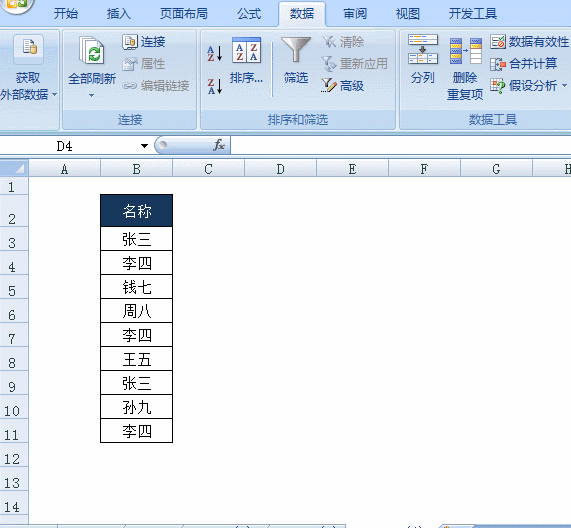
Task: Click the 合并计算 consolidate icon
Action: (498, 64)
